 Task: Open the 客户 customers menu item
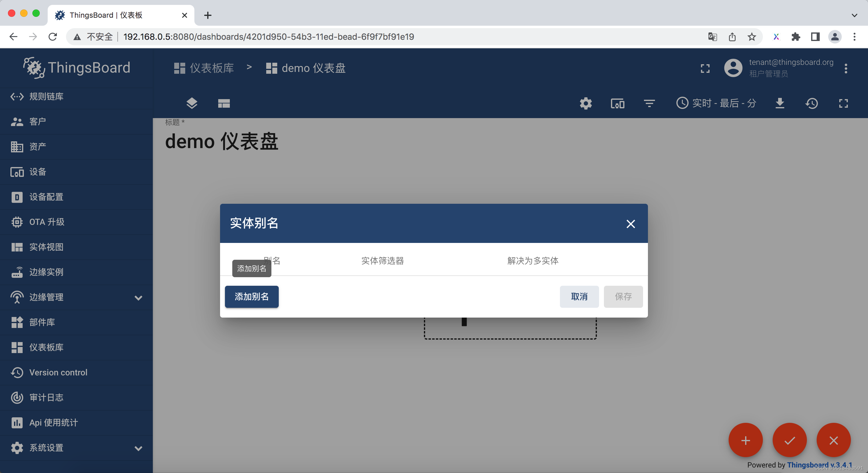click(76, 121)
